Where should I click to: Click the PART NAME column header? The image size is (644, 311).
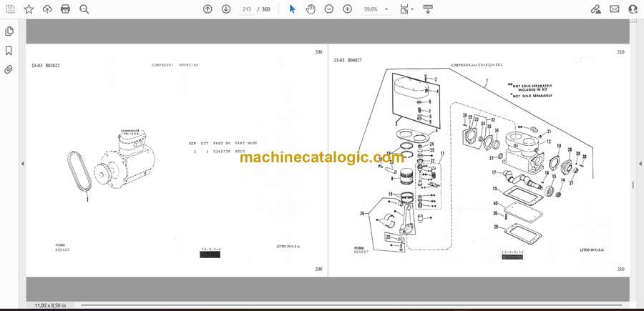point(246,143)
